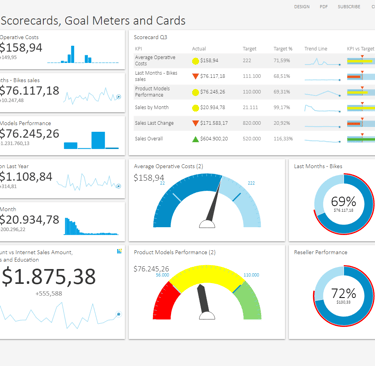Click the bar chart in the Models Performance card
Viewport: 375px width, 366px height.
[91, 140]
